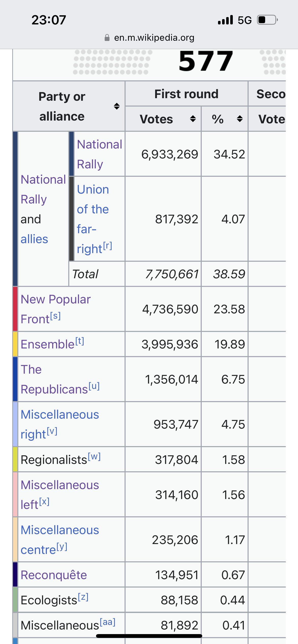Open footnote [s] after New Popular Front

(55, 316)
